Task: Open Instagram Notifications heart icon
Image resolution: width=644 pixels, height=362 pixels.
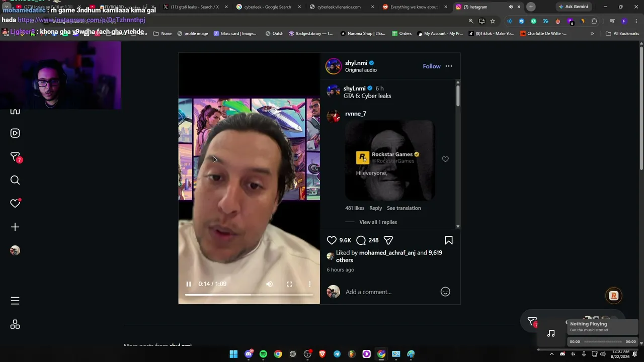Action: click(x=15, y=203)
